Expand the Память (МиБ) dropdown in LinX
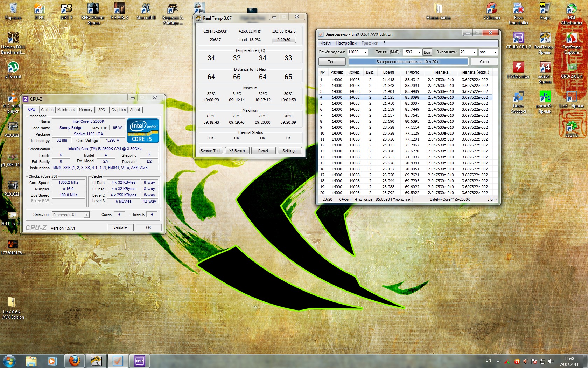 (x=419, y=52)
